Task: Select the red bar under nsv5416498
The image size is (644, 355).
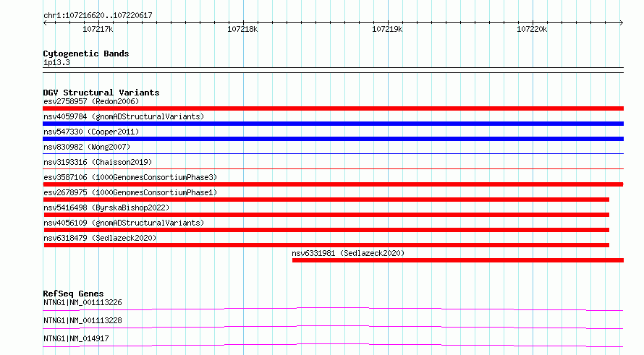Action: pyautogui.click(x=326, y=215)
